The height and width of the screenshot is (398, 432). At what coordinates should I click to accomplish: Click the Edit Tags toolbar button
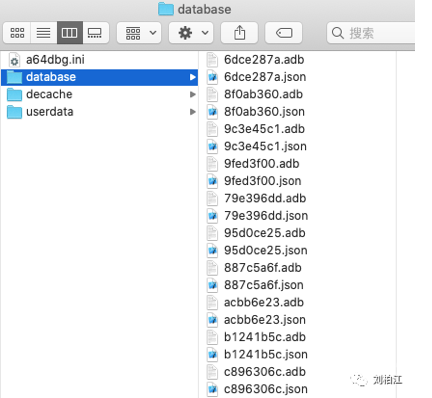point(284,33)
